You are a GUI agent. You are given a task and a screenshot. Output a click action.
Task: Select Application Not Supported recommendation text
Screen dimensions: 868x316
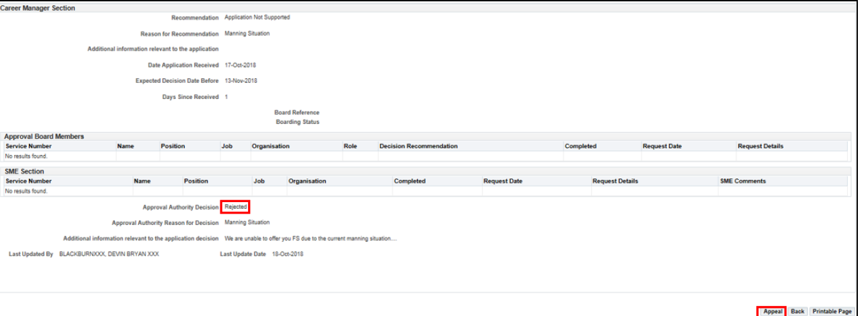click(x=257, y=18)
